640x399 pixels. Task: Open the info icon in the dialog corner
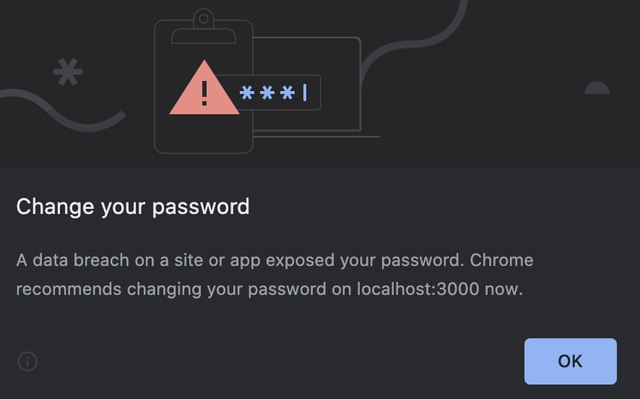click(x=28, y=361)
